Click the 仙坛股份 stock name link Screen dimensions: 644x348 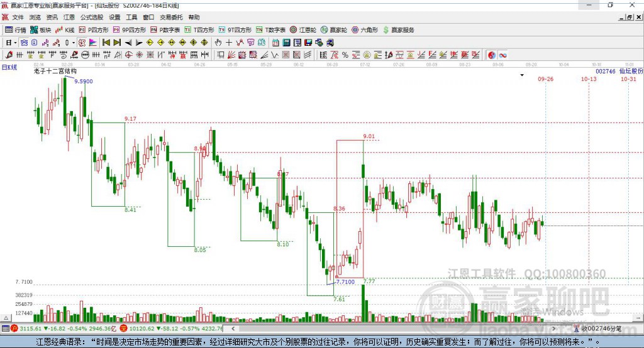(631, 72)
